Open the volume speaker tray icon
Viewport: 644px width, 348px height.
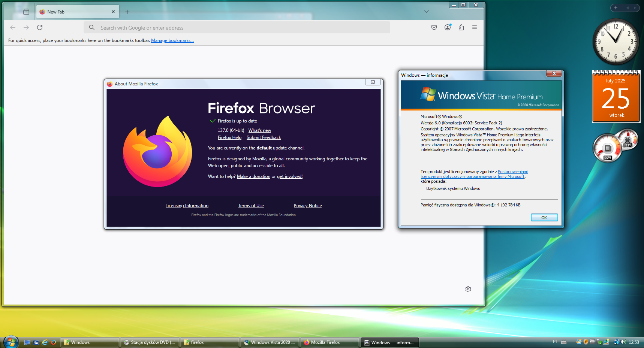point(623,342)
